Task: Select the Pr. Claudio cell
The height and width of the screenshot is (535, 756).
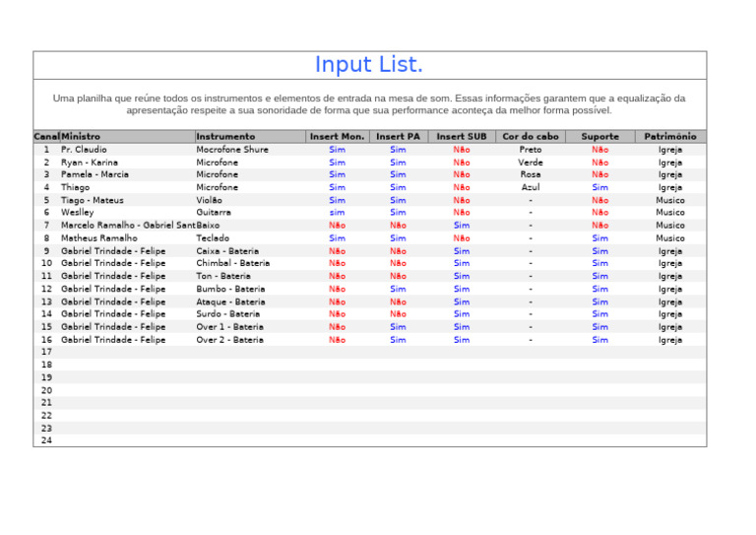Action: point(84,150)
